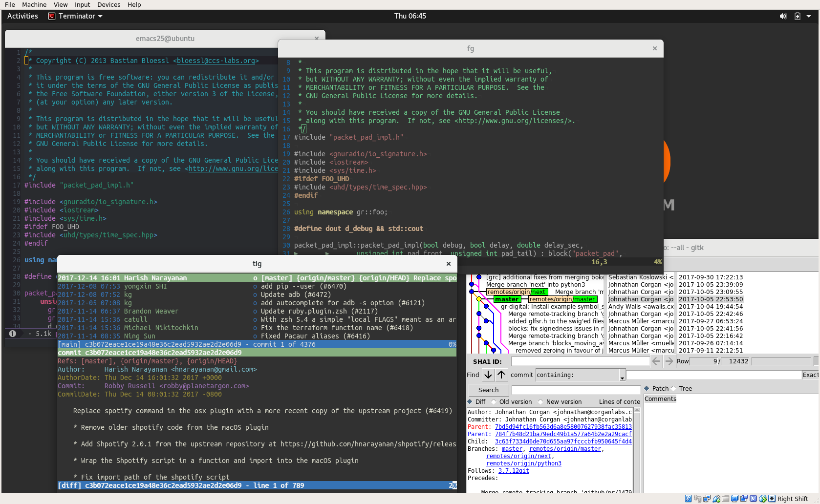Click the Row number field showing 9
820x504 pixels.
(x=704, y=361)
